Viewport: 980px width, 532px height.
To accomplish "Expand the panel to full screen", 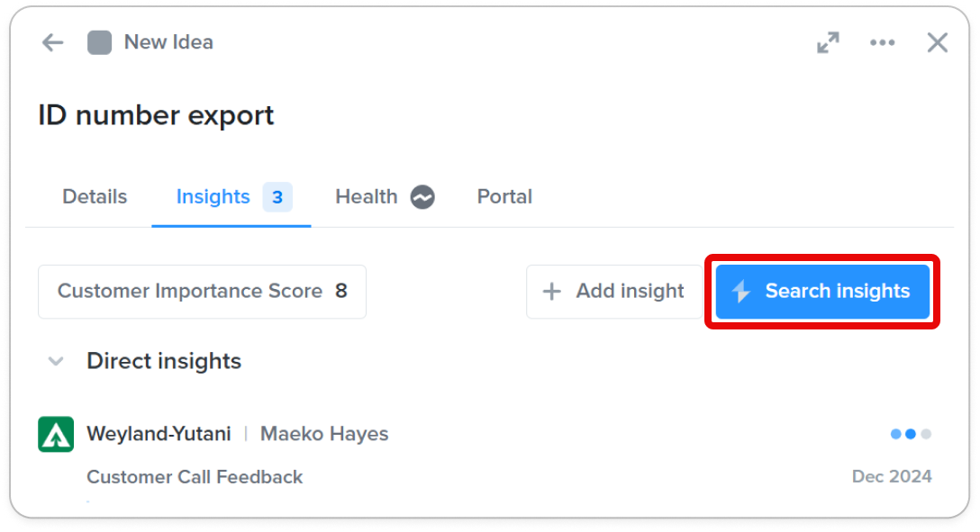I will coord(828,42).
